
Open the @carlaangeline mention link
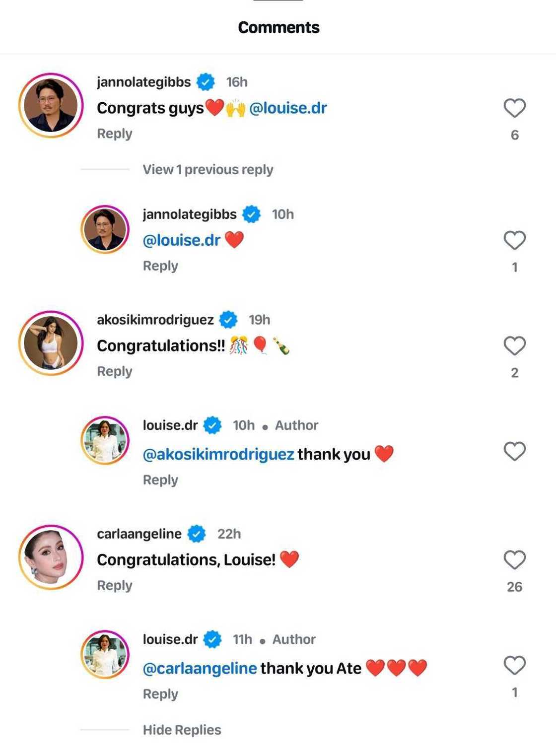click(200, 669)
